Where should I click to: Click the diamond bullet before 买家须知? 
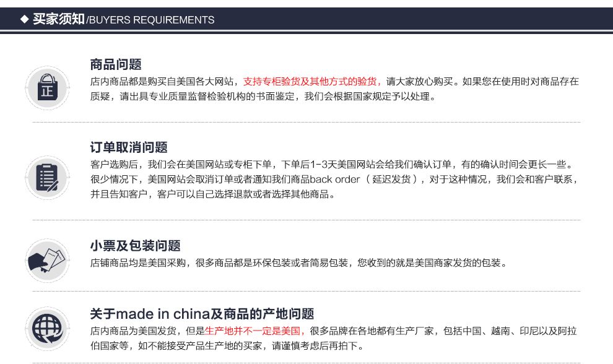tap(25, 19)
